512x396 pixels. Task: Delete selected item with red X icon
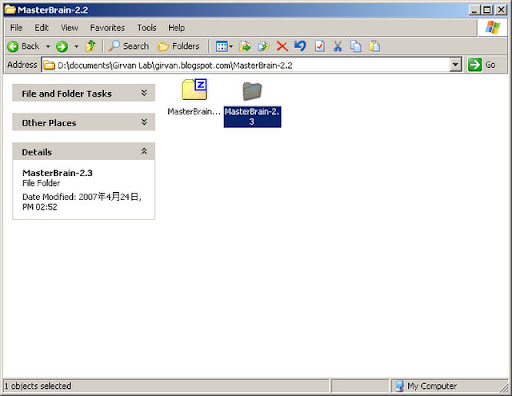282,46
